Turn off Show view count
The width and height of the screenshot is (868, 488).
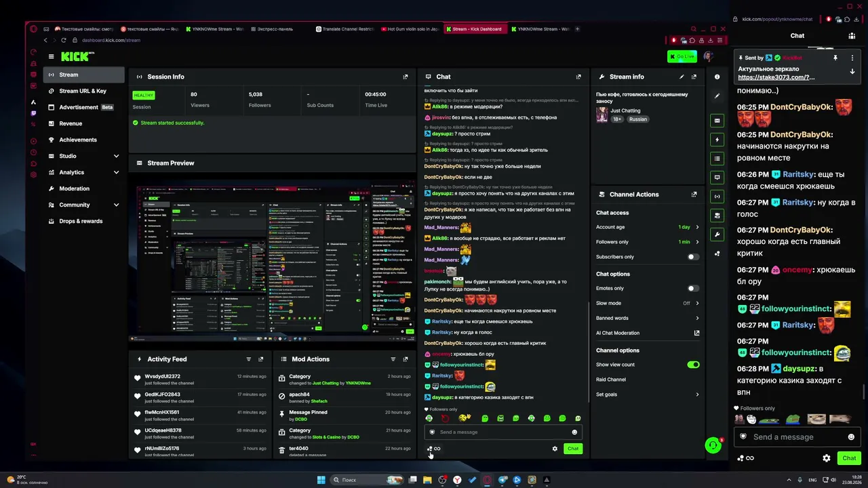pos(693,365)
